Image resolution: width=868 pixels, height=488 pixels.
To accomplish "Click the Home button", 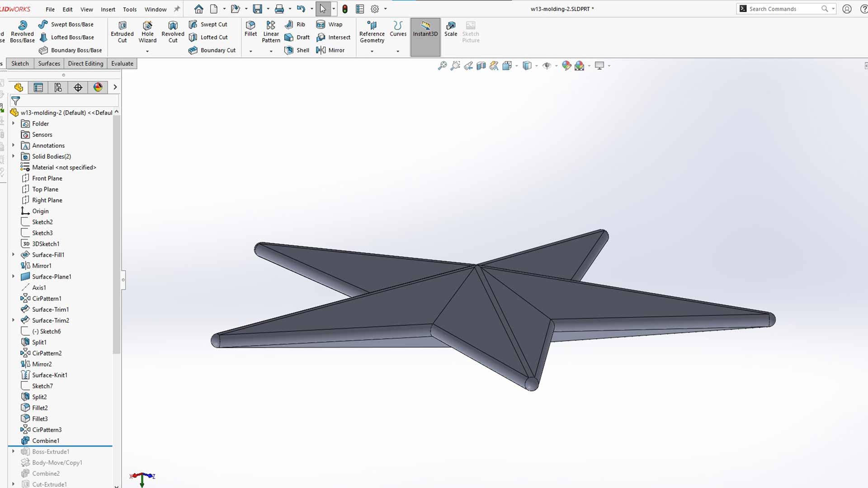I will (198, 9).
